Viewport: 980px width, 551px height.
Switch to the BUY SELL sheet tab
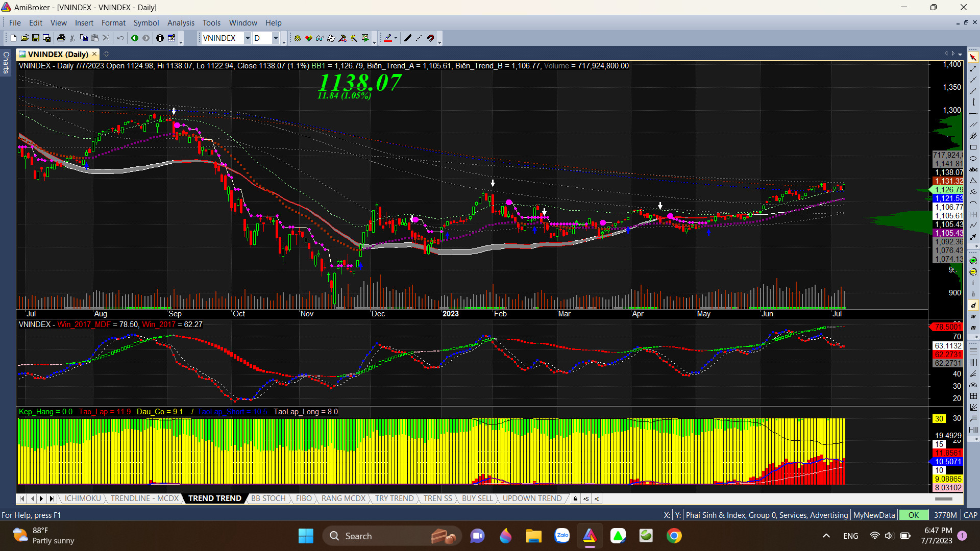478,498
